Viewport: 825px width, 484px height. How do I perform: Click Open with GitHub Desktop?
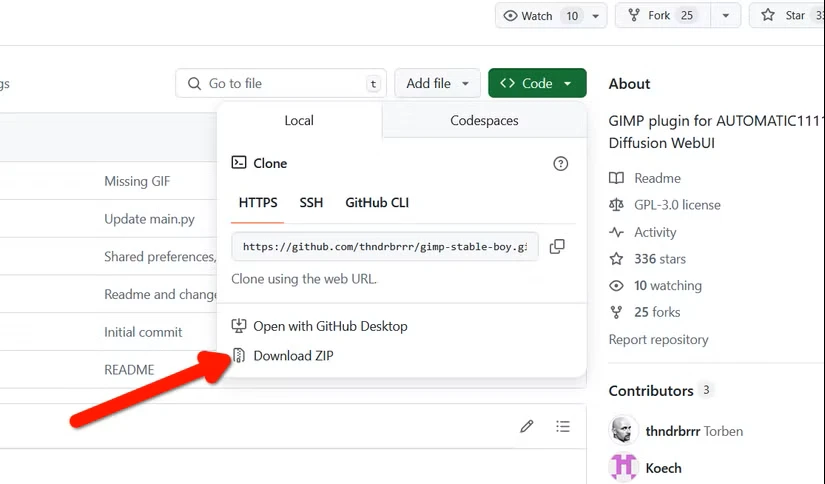(330, 326)
